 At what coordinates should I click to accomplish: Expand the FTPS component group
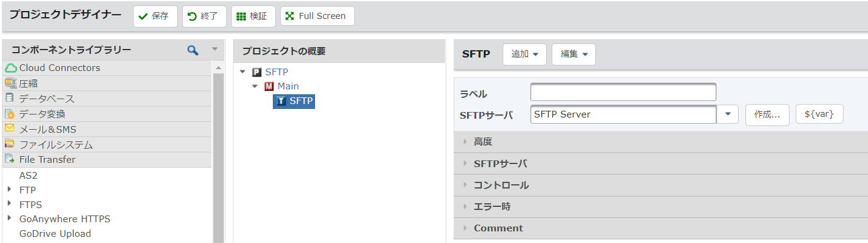pos(10,204)
